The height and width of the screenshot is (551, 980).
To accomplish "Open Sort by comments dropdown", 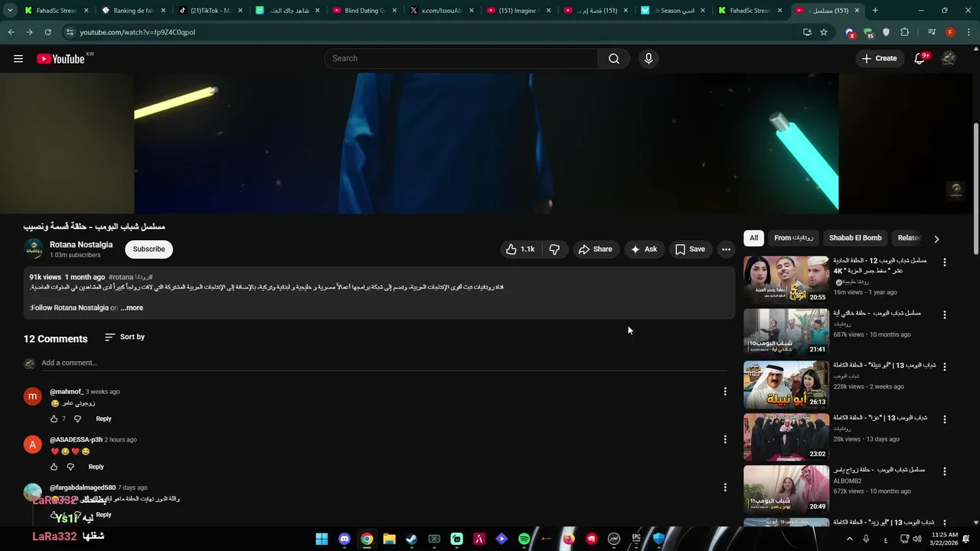I will pyautogui.click(x=125, y=337).
